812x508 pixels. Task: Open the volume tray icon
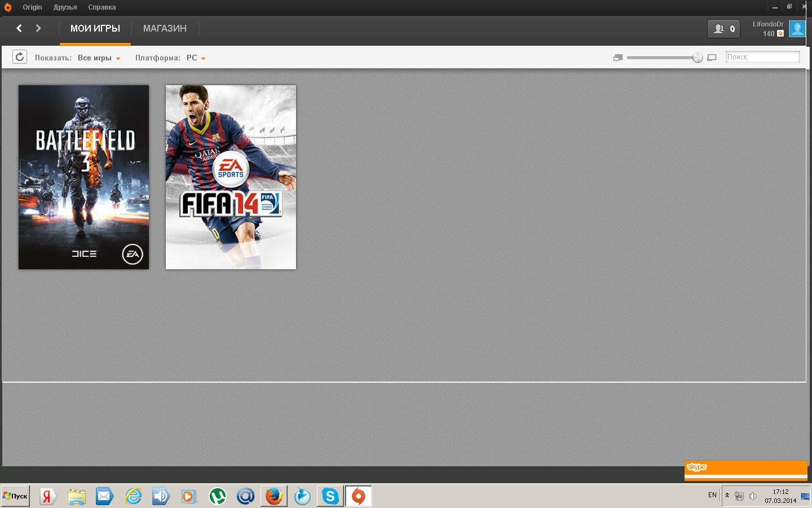pos(753,496)
